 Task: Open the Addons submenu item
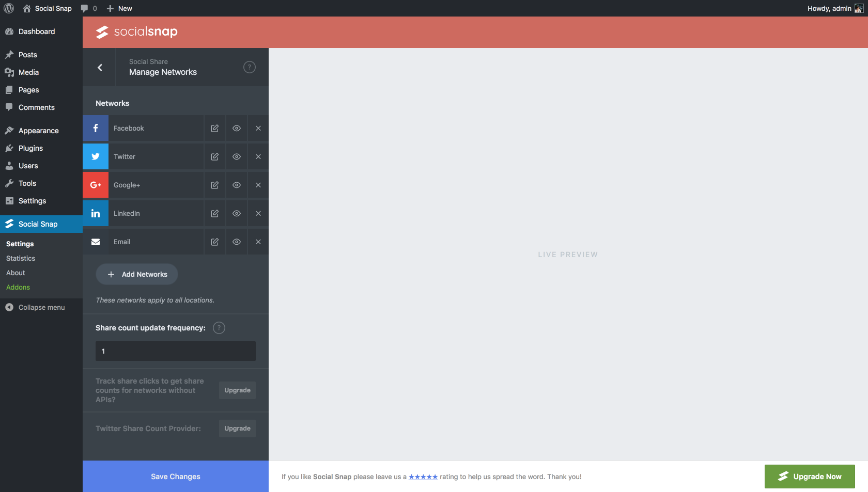pyautogui.click(x=18, y=287)
